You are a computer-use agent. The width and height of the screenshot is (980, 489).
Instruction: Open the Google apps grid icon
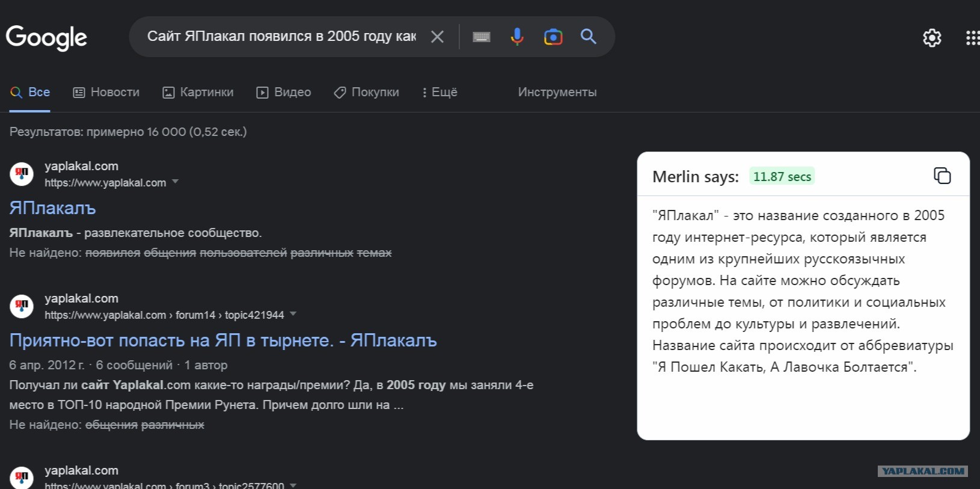tap(973, 38)
